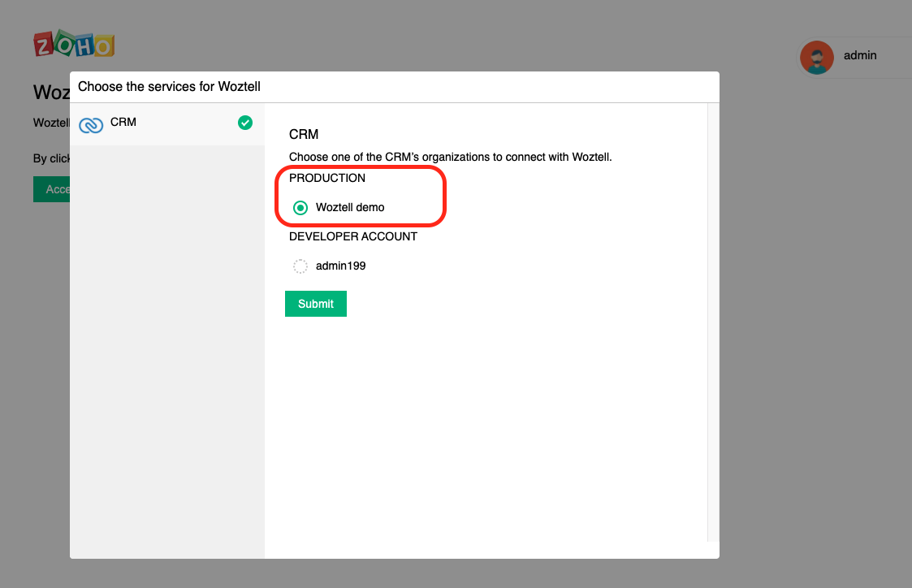
Task: Click the 'Choose one of the CRM's organizations' text
Action: (450, 157)
